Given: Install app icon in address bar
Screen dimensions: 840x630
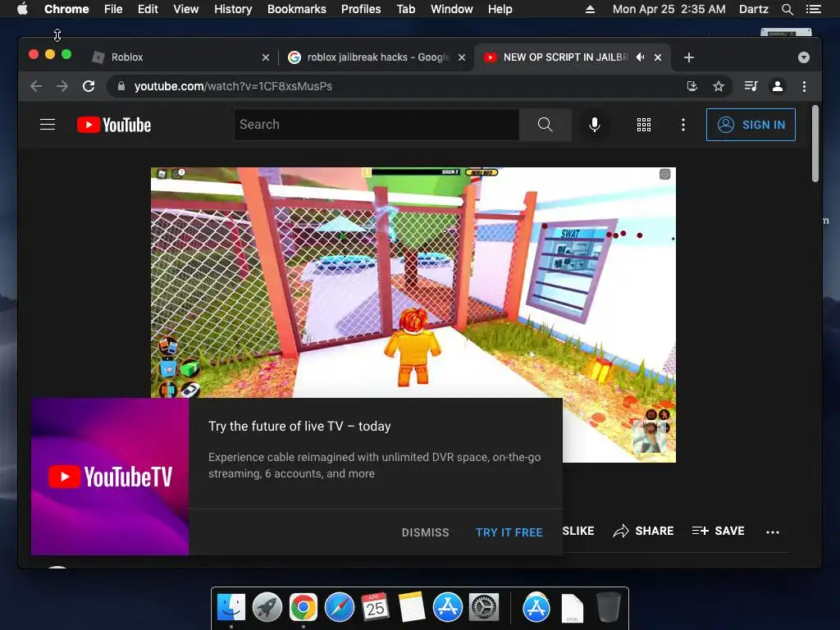Looking at the screenshot, I should coord(692,86).
